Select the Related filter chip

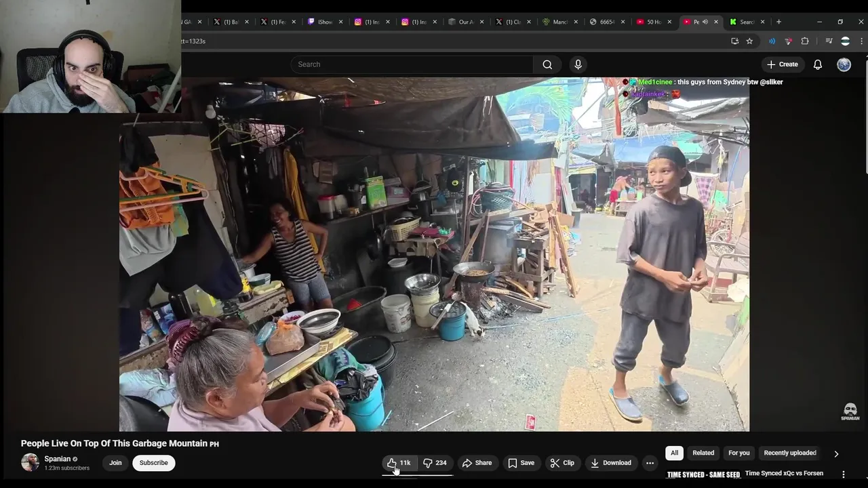click(x=703, y=453)
